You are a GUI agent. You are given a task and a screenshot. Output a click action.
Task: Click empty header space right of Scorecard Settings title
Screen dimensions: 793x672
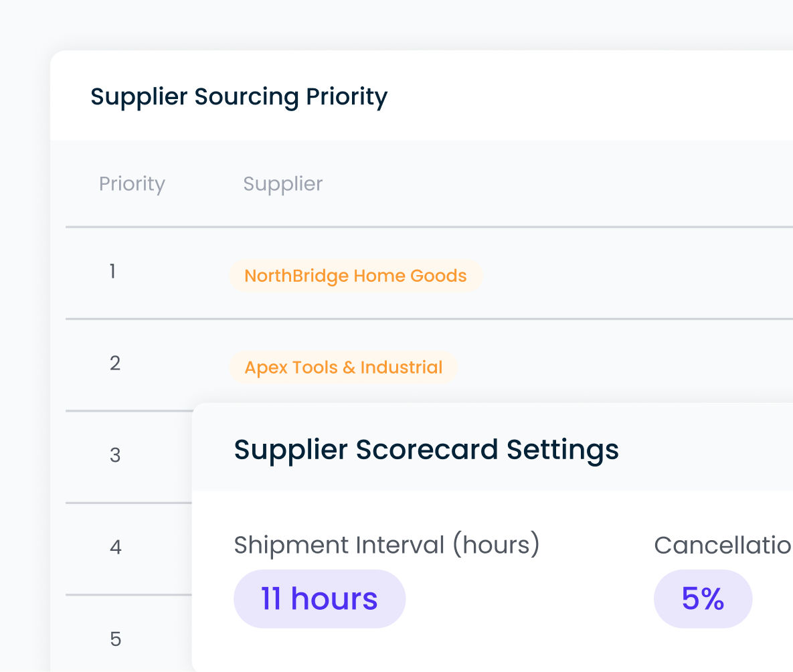(709, 448)
